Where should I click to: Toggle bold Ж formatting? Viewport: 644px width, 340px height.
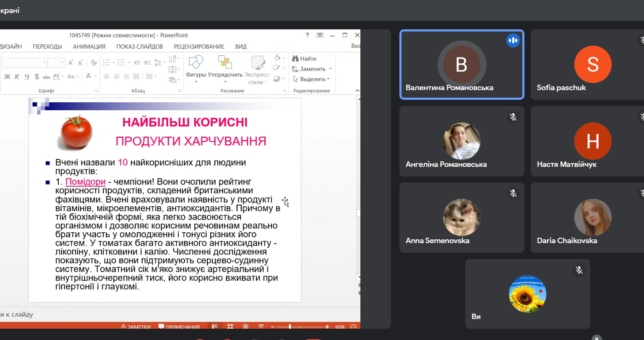click(7, 76)
